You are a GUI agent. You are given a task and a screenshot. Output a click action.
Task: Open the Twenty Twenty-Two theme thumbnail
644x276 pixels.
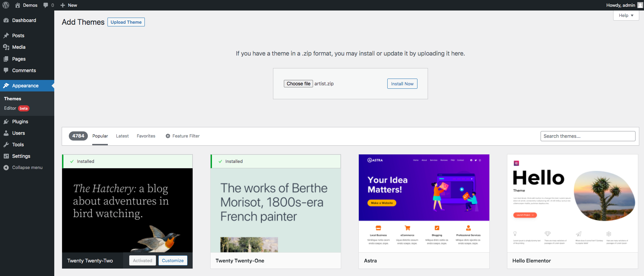click(127, 210)
